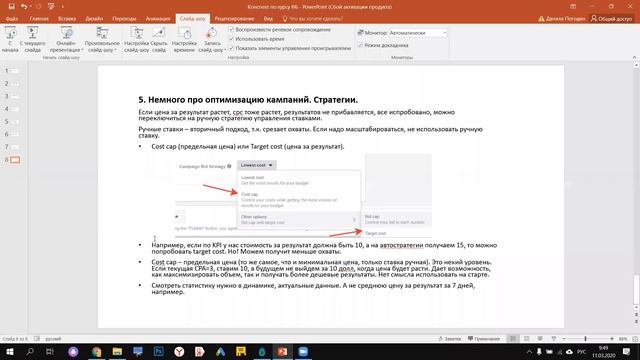Open Yandex Browser from taskbar

179,351
